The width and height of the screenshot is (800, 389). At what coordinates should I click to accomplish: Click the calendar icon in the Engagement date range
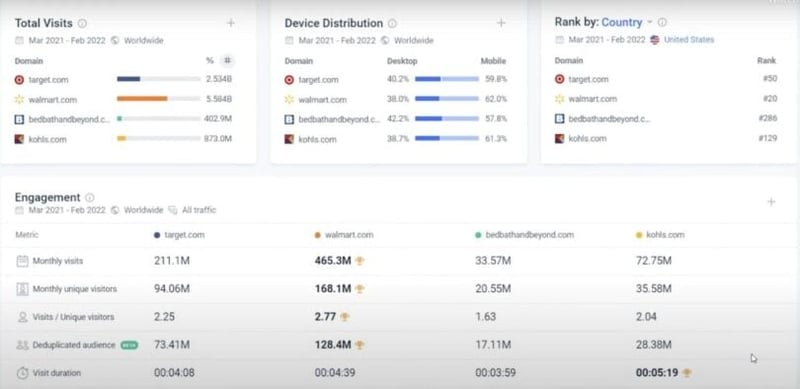pyautogui.click(x=19, y=210)
